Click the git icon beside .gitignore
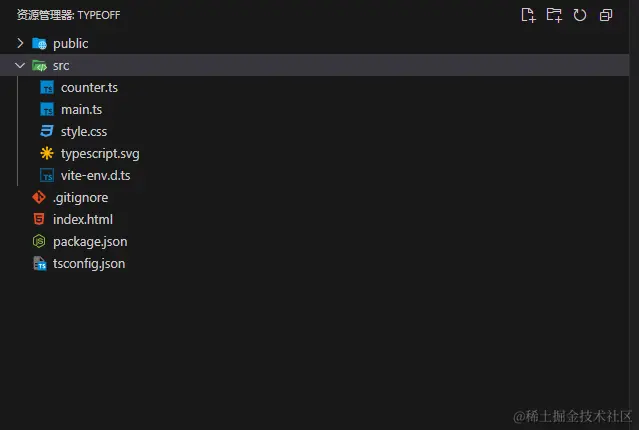The image size is (639, 430). (x=39, y=198)
